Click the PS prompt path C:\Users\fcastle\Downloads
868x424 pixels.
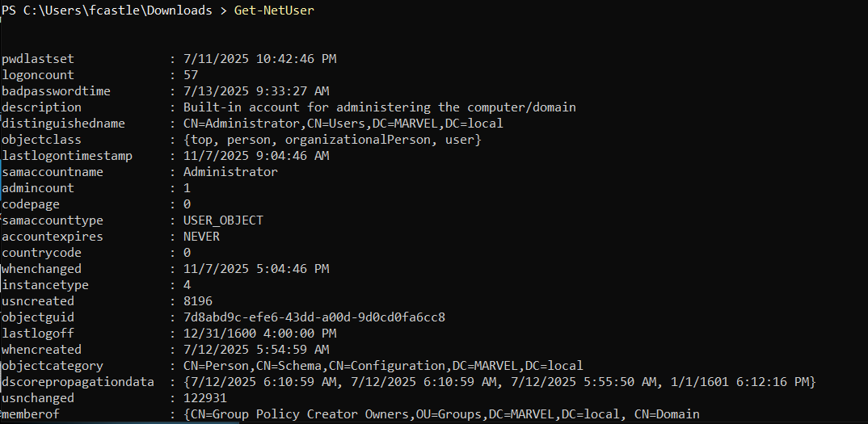[117, 10]
